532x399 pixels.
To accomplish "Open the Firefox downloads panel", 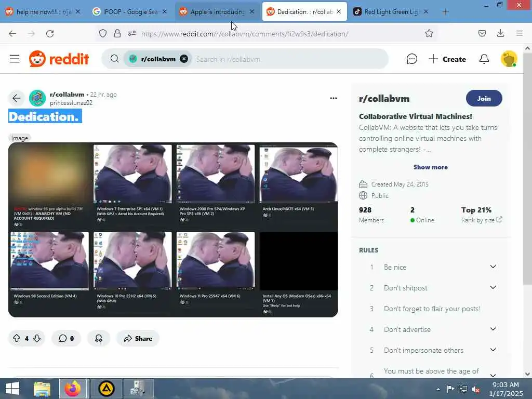I will (x=500, y=33).
